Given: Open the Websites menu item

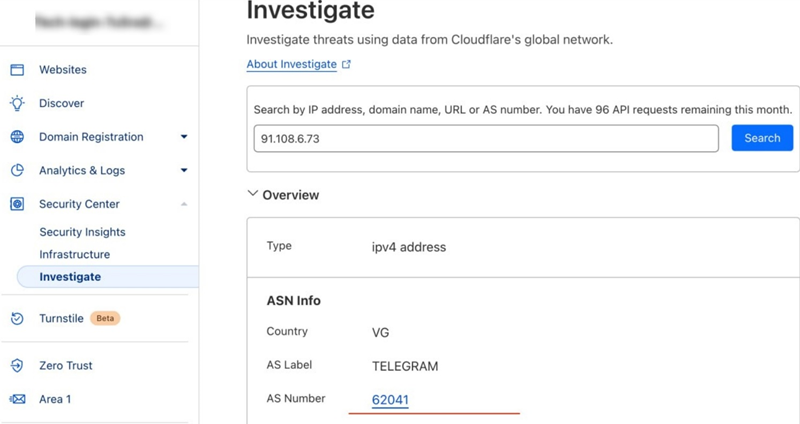Looking at the screenshot, I should point(63,70).
